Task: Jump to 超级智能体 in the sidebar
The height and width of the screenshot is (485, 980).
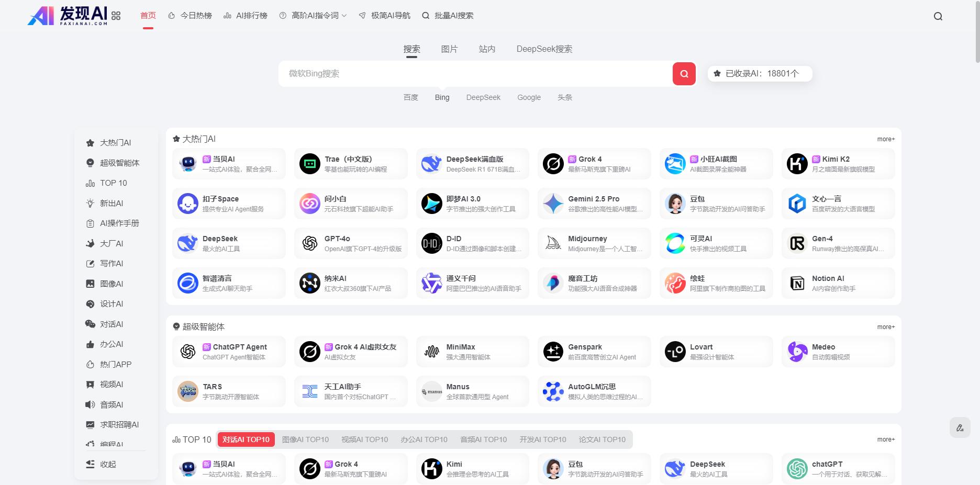Action: 113,163
